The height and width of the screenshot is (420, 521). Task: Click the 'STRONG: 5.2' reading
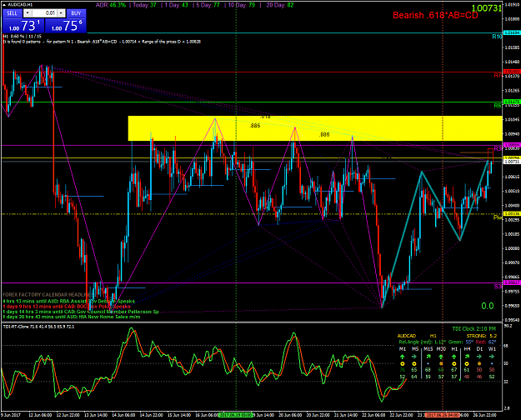482,336
